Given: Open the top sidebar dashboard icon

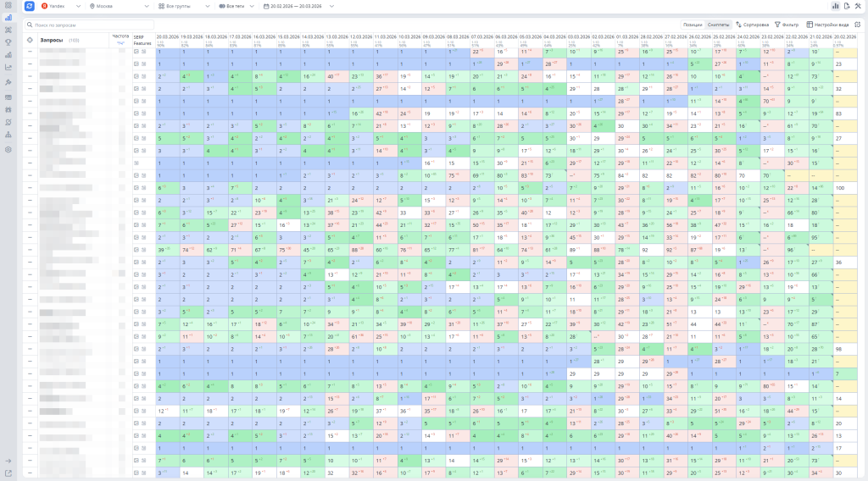Looking at the screenshot, I should click(8, 5).
